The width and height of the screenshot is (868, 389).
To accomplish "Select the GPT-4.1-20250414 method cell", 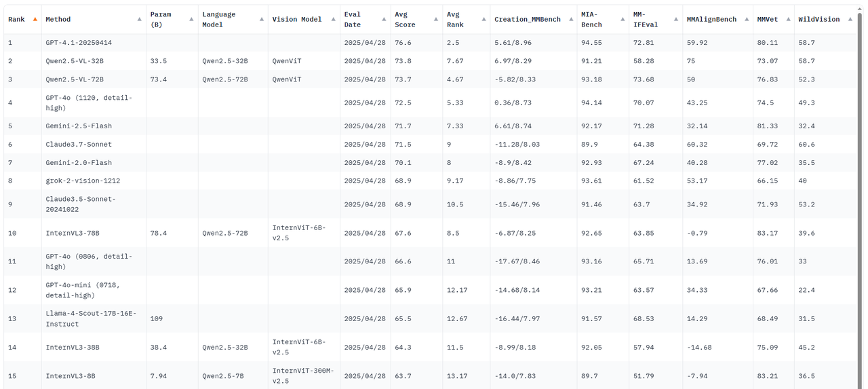I will click(94, 42).
